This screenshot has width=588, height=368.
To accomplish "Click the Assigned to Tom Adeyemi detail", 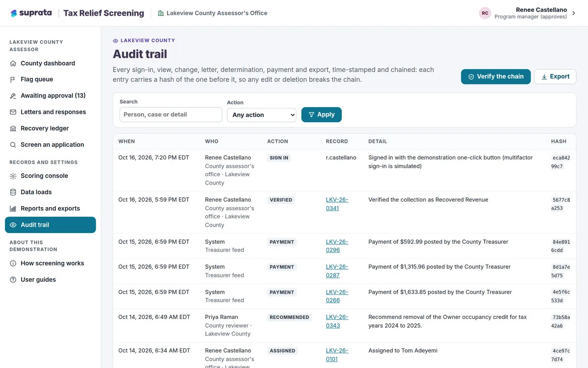I will [403, 351].
